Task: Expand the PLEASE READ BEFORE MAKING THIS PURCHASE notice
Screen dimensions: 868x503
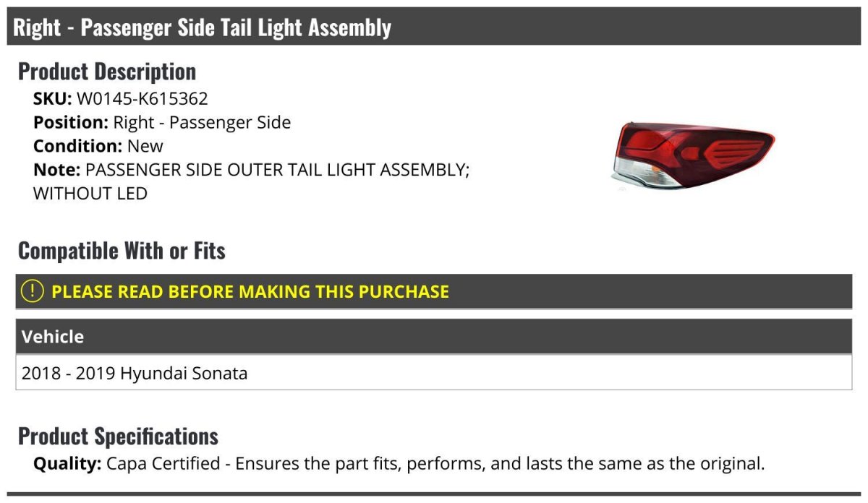Action: pyautogui.click(x=250, y=292)
